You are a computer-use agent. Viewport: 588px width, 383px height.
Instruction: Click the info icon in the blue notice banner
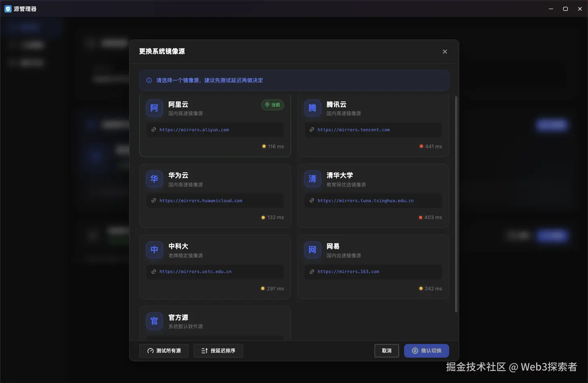149,80
